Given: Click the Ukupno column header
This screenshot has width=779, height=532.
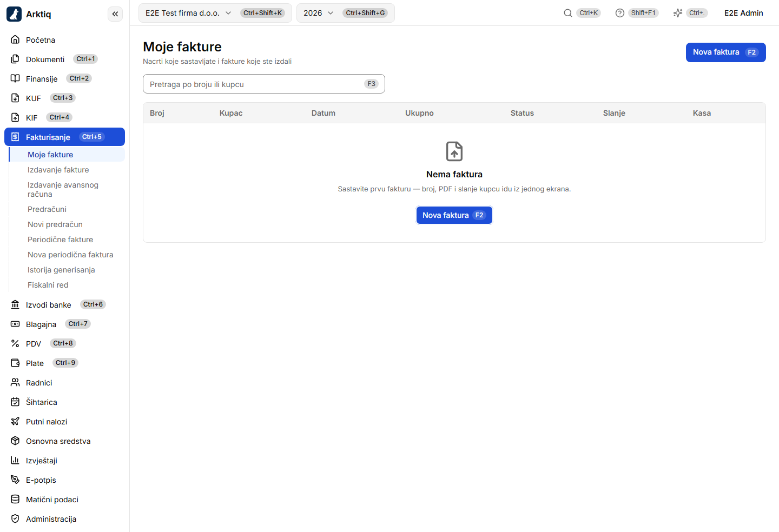Looking at the screenshot, I should coord(419,113).
